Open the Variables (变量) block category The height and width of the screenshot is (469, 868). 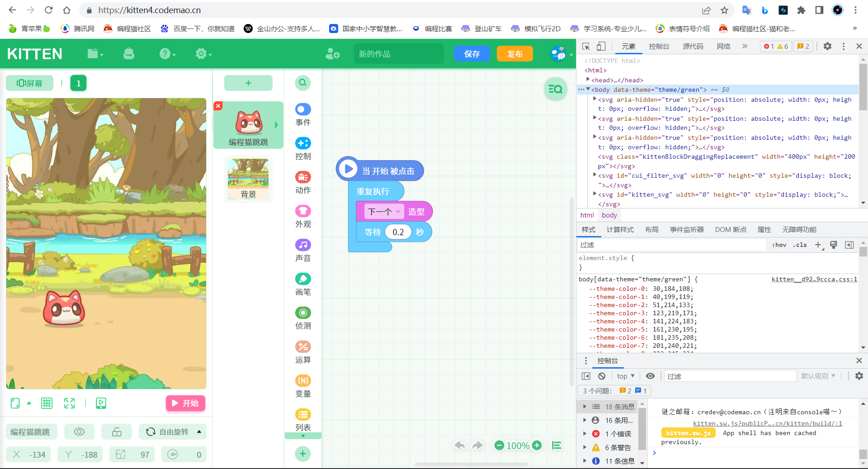(x=303, y=386)
